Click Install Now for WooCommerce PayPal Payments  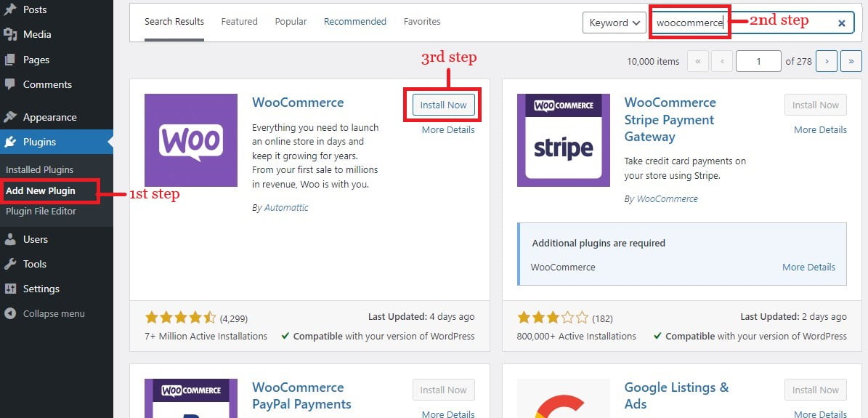point(443,390)
